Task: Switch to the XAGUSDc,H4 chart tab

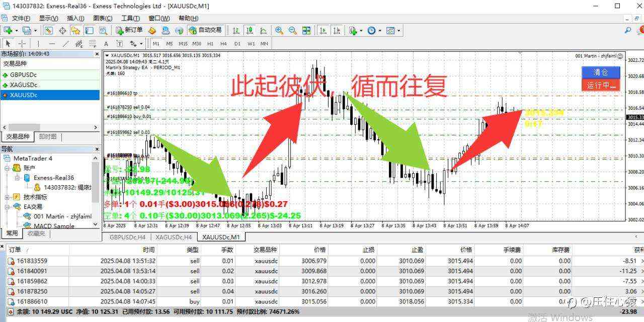Action: click(x=174, y=236)
